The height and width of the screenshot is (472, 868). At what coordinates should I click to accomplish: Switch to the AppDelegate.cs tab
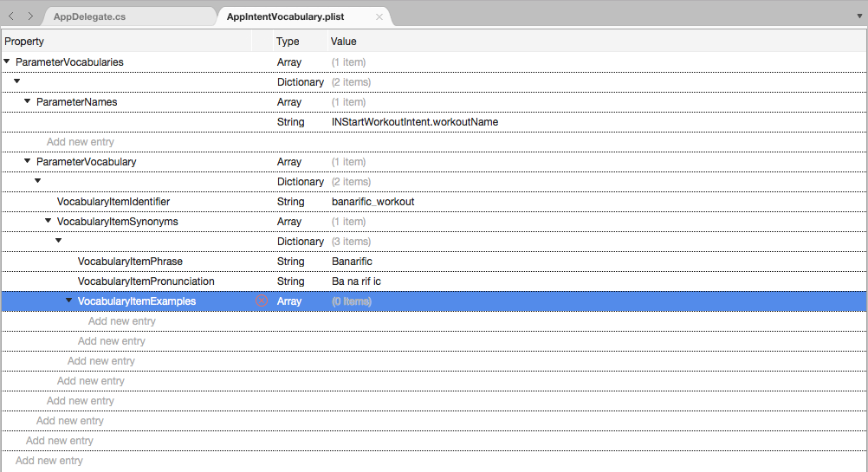(90, 16)
